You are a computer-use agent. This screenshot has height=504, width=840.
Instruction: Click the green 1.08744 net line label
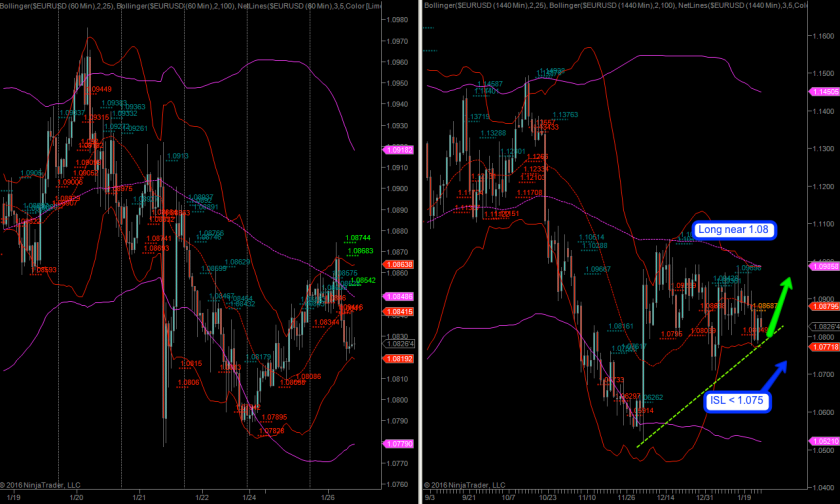[x=358, y=238]
